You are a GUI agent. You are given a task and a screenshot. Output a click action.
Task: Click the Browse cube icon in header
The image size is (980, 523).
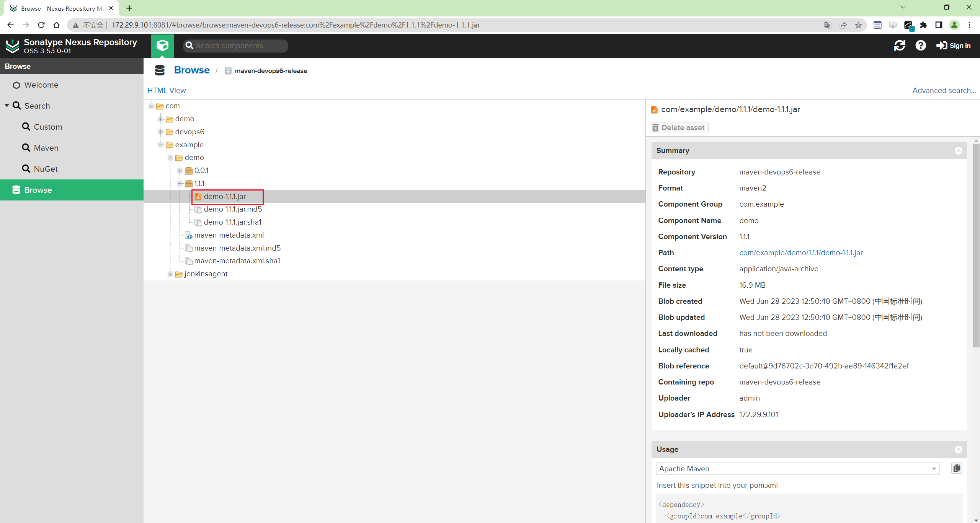point(162,46)
